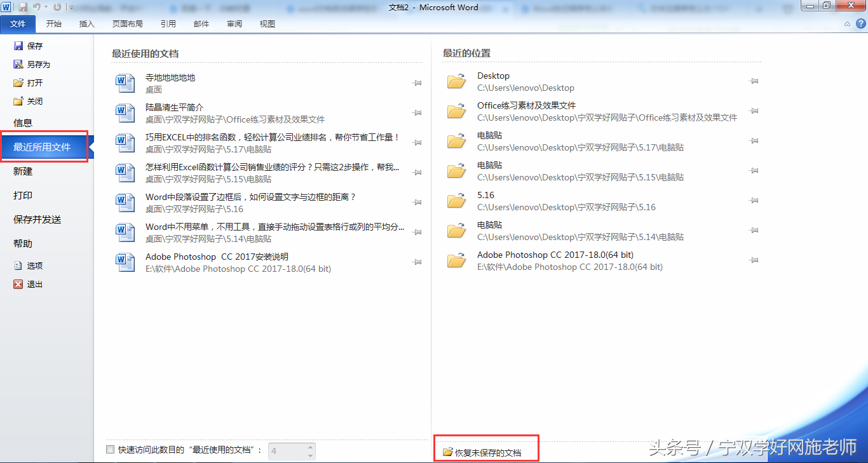Click 关闭 (Close) in the sidebar

pos(29,101)
